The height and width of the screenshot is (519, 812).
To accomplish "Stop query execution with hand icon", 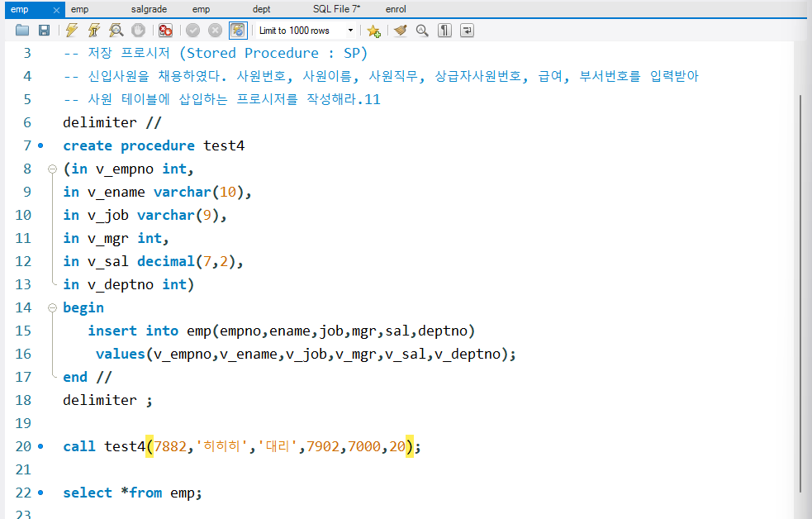I will pos(138,31).
